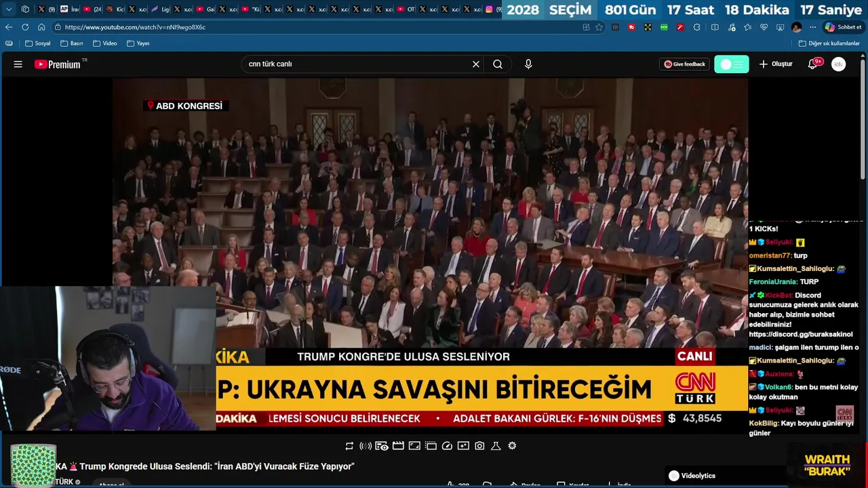Open the playback speed gauge icon
Screen dimensions: 868x488
[447, 446]
